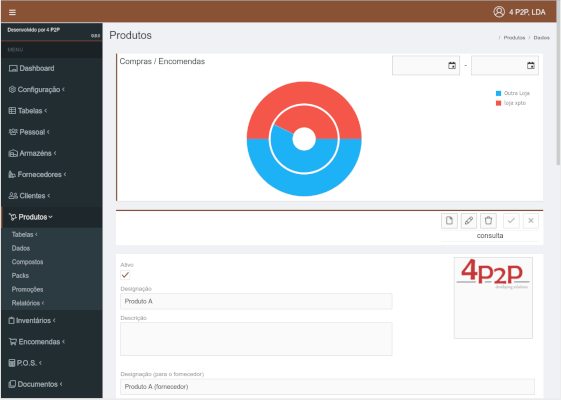Toggle Outra Loja legend series

[512, 93]
